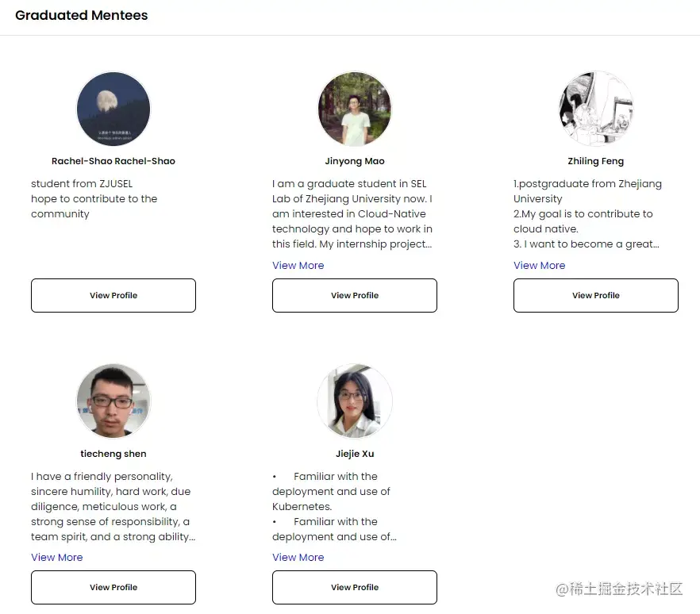
Task: Click the Graduated Mentees heading
Action: [x=82, y=15]
